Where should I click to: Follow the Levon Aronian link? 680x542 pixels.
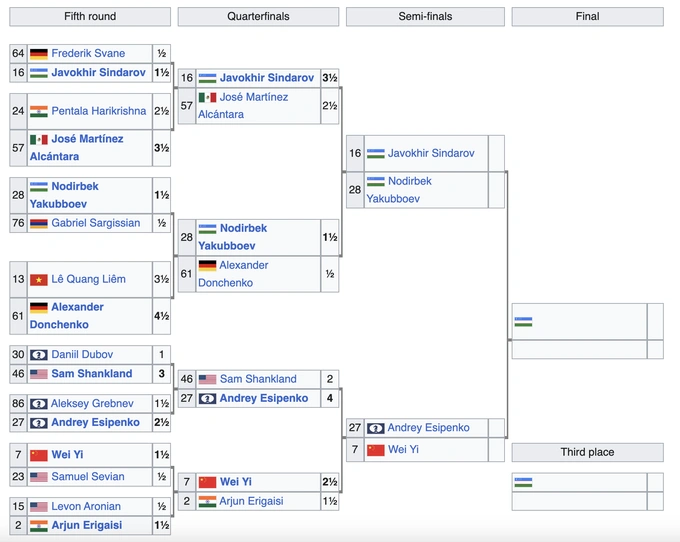pos(86,507)
